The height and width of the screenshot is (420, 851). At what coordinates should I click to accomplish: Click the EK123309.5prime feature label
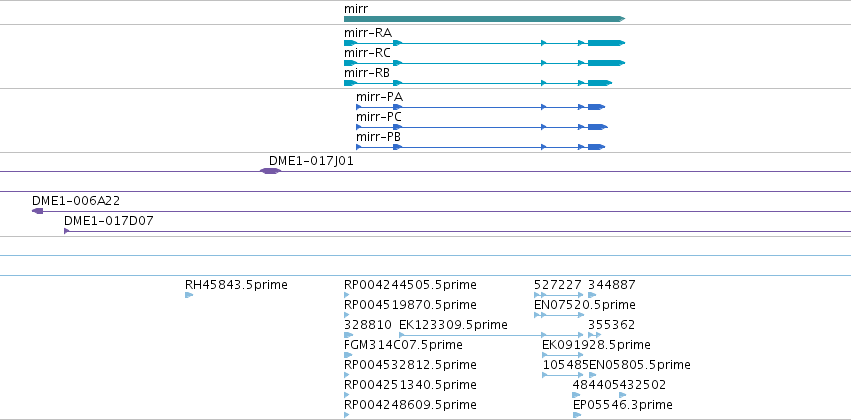click(453, 324)
